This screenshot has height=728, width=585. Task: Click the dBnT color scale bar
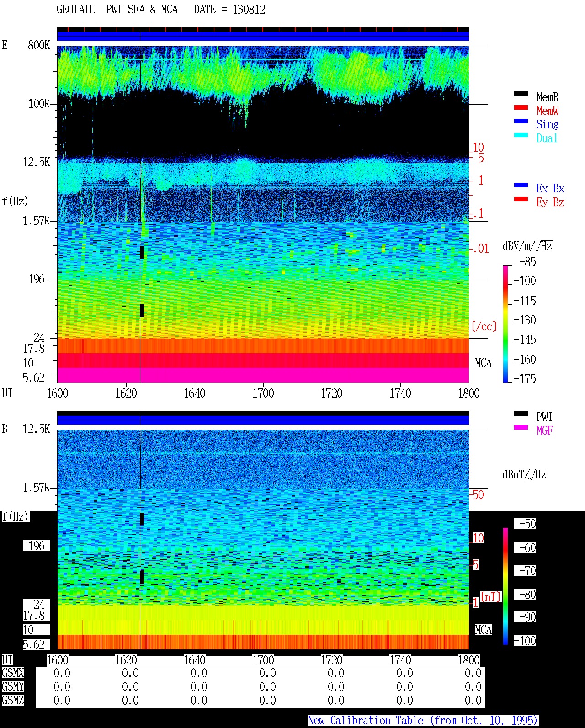(505, 586)
